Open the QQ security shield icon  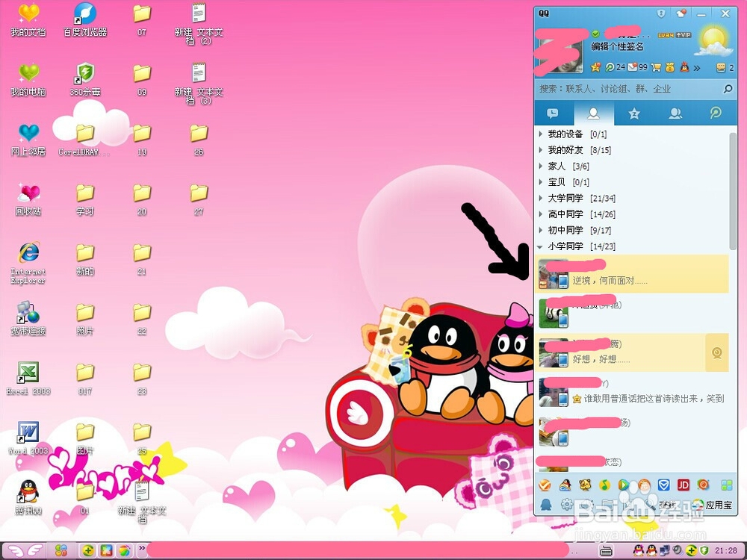[661, 13]
